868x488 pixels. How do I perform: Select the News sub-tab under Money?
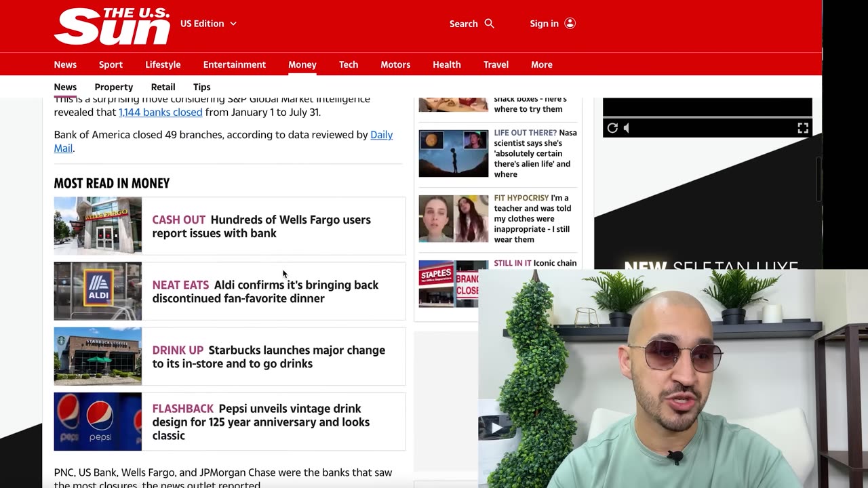pos(65,87)
